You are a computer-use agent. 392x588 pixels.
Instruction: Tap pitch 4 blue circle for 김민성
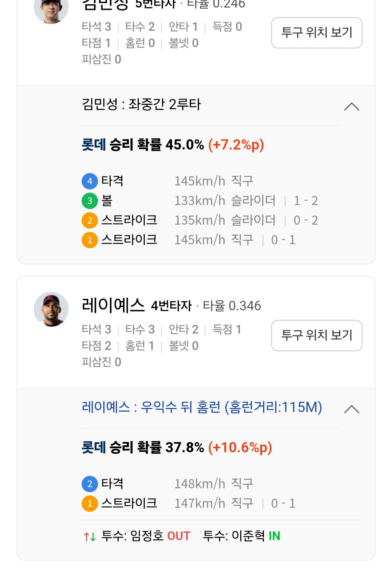point(90,181)
